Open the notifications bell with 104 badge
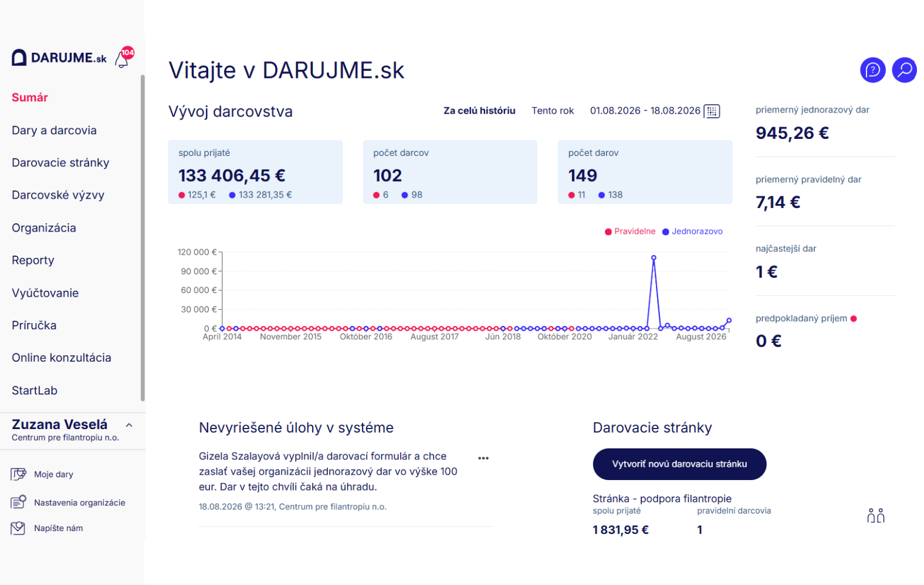 (124, 58)
